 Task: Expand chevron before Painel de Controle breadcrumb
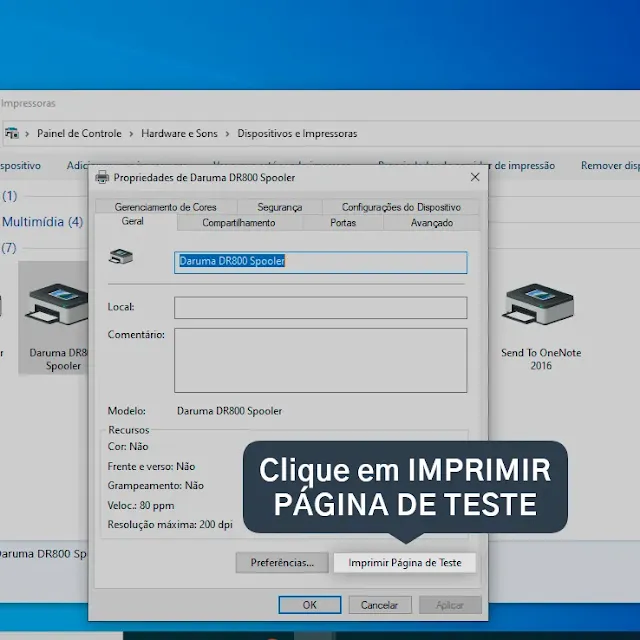pos(27,134)
